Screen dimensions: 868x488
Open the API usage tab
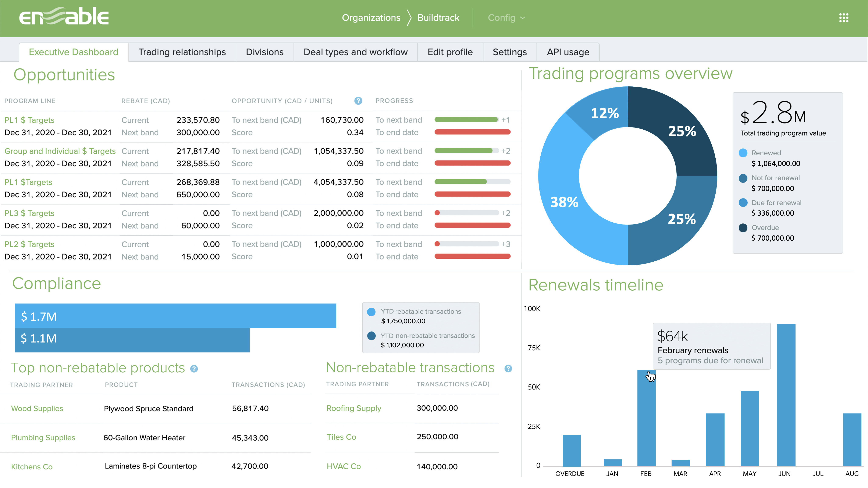point(568,52)
